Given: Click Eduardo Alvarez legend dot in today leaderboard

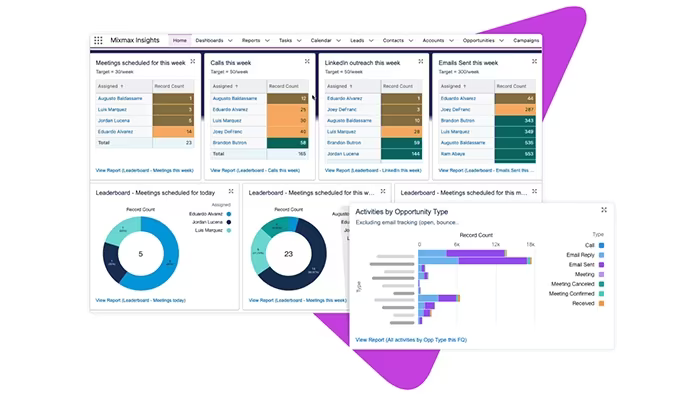Looking at the screenshot, I should pos(229,214).
